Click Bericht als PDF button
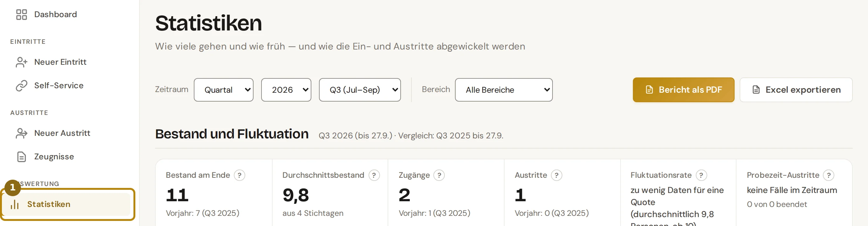868x226 pixels. pos(683,90)
